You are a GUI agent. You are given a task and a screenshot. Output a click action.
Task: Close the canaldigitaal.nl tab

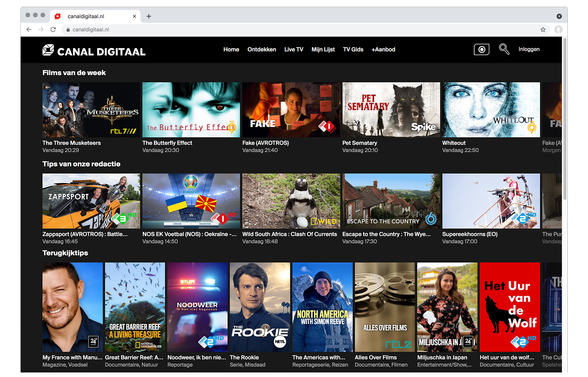134,16
